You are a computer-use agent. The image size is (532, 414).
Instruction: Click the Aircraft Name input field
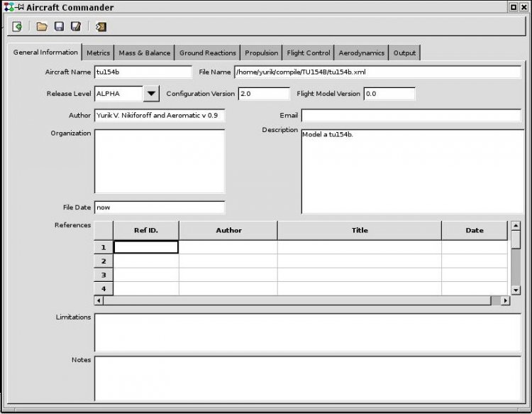point(143,72)
